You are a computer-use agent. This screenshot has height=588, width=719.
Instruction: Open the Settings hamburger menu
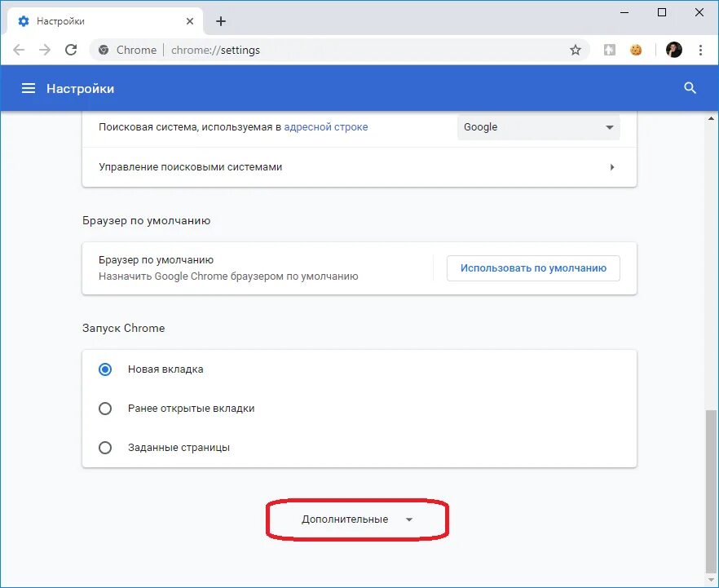pos(29,88)
